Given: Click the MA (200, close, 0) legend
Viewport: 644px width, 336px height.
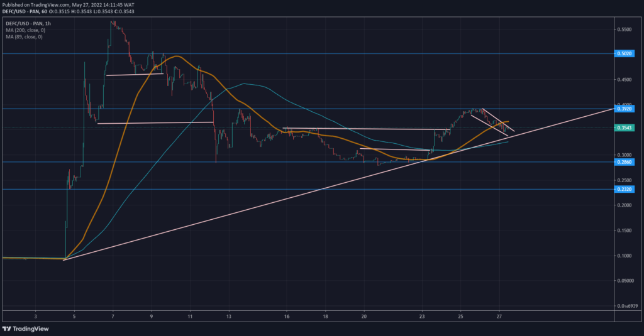Looking at the screenshot, I should coord(25,30).
